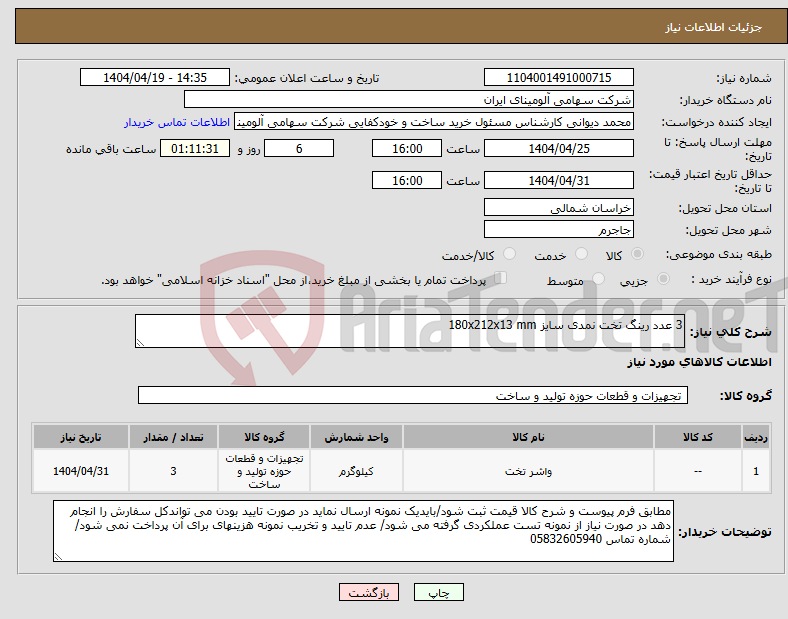The width and height of the screenshot is (788, 619).
Task: Click the resize handle of description textarea
Action: tap(140, 343)
